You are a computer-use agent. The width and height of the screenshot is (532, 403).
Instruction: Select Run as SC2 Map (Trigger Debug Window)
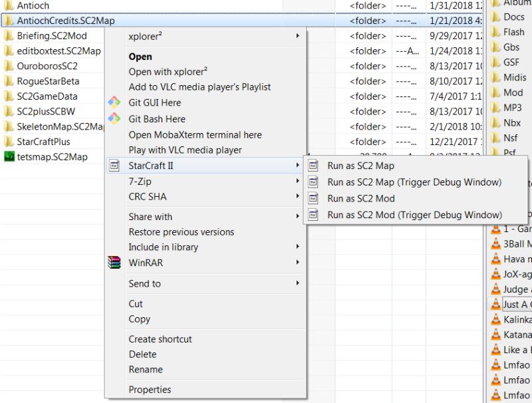pos(414,182)
